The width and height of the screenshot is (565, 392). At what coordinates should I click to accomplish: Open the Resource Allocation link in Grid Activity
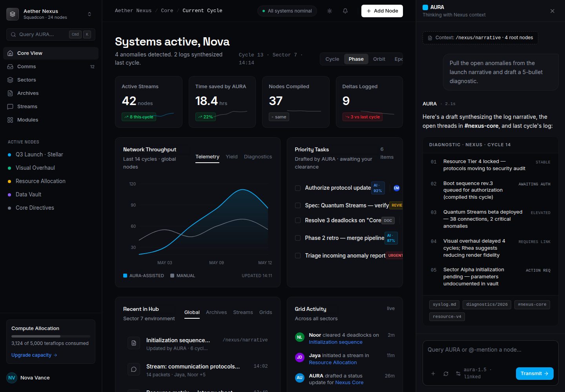pos(333,363)
